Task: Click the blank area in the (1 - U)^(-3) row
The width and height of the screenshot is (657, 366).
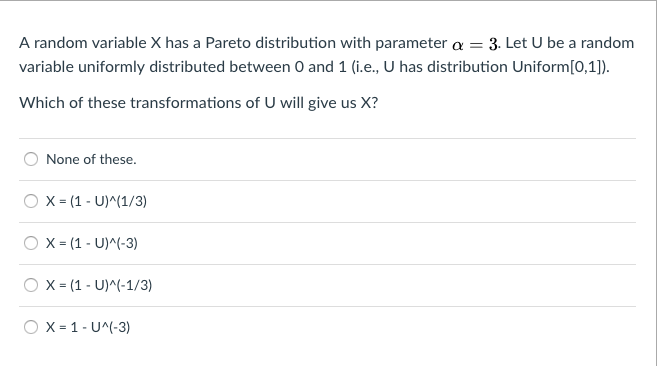Action: pos(388,243)
